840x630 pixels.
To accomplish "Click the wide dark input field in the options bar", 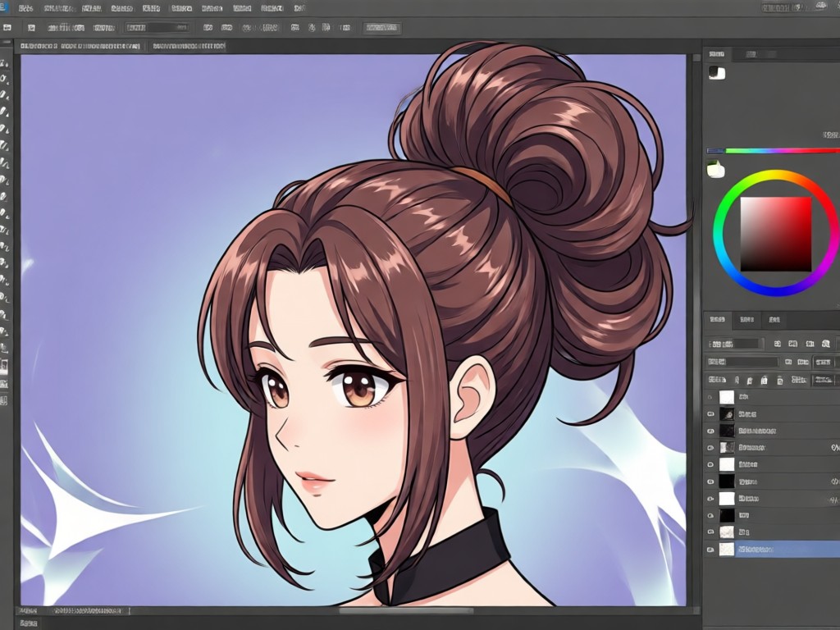I will tap(157, 27).
